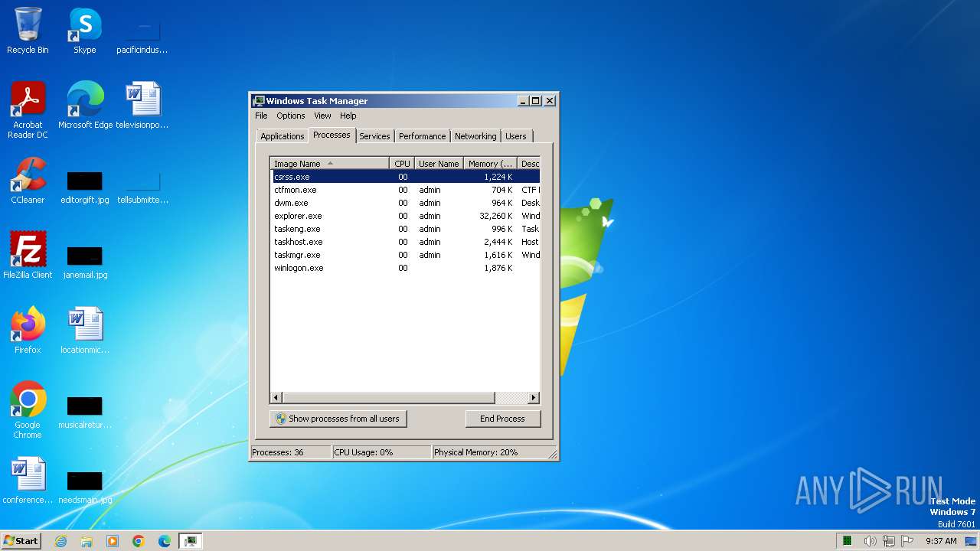This screenshot has width=980, height=551.
Task: Open the File menu in Task Manager
Action: tap(261, 116)
